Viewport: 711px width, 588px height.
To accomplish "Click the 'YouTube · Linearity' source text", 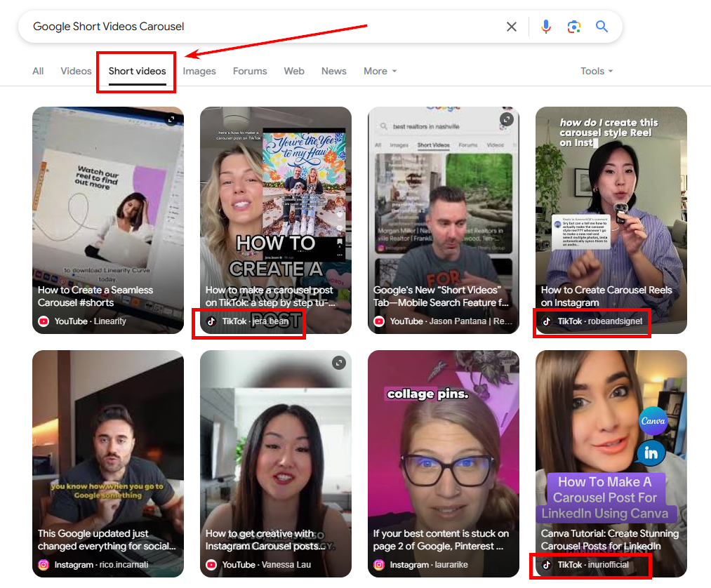I will [x=91, y=321].
